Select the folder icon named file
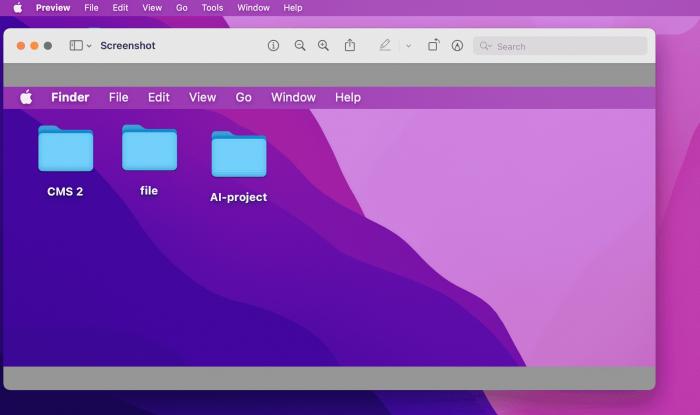 click(x=150, y=148)
